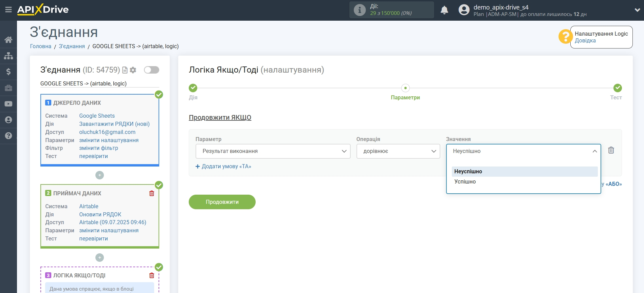Click the ЛОГІКА ЯКЩО/ТОДІ block title
This screenshot has width=644, height=293.
[79, 275]
